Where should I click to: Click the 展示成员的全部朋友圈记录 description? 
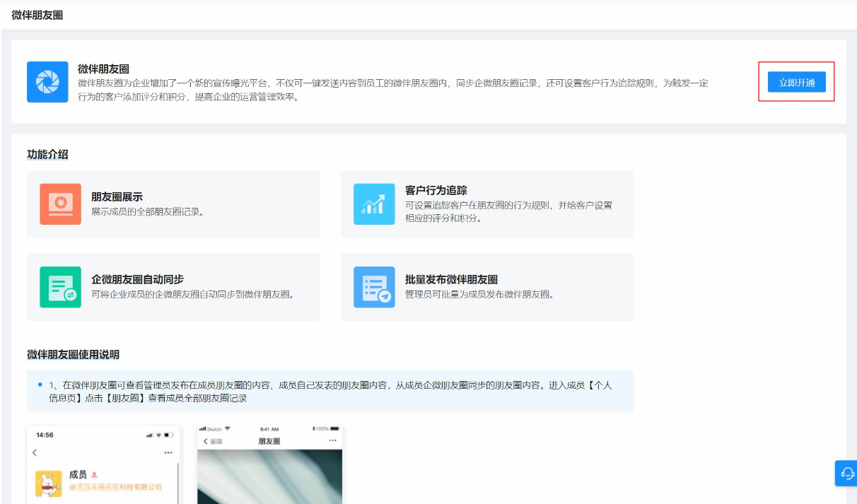pos(148,211)
